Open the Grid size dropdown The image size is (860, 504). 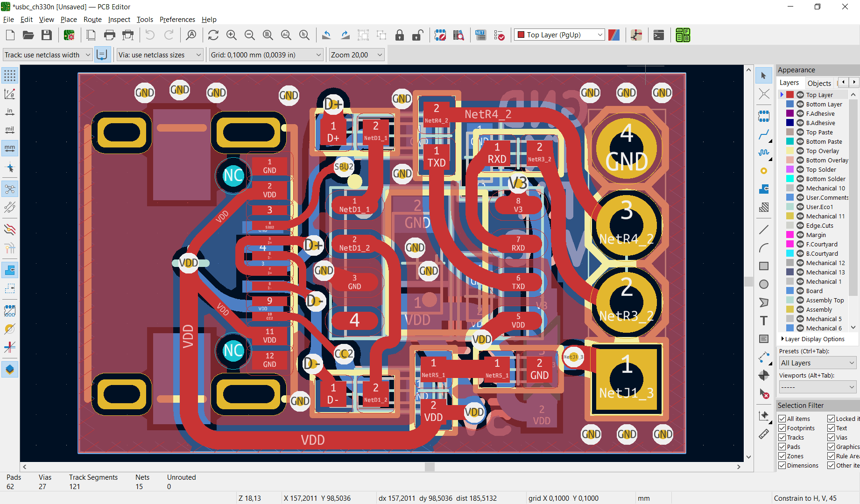(266, 55)
